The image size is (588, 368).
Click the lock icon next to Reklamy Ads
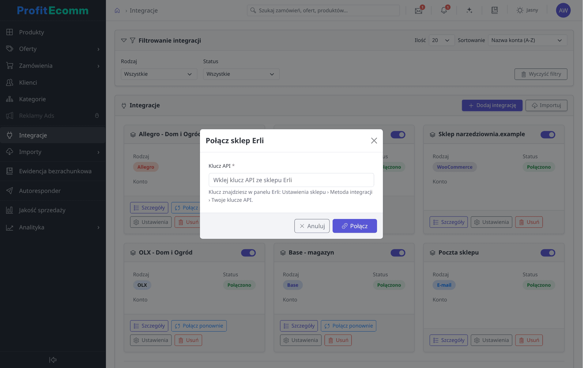point(97,116)
